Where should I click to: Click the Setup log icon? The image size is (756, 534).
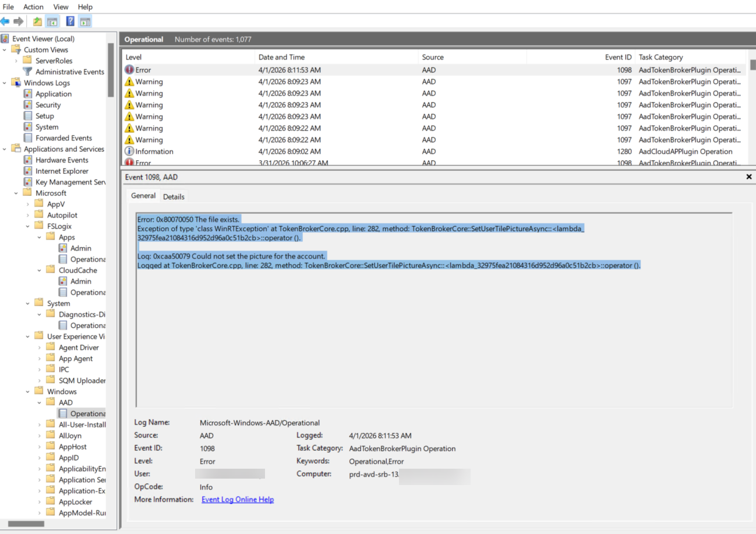[x=27, y=116]
